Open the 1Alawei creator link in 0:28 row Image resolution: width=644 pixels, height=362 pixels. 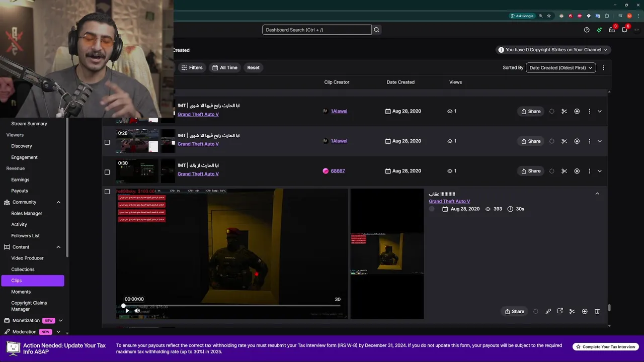339,141
